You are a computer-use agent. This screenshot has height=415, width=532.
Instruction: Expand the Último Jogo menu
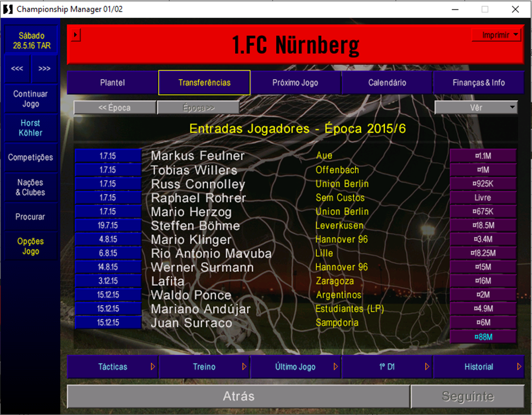[x=295, y=367]
